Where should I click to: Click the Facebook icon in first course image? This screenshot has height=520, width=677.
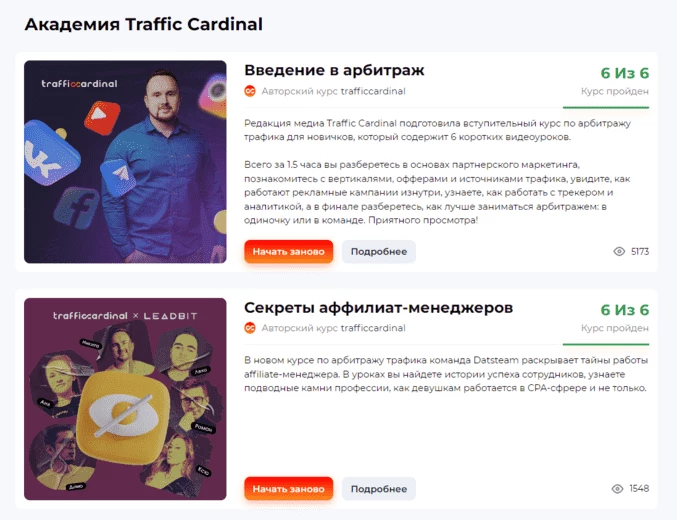77,209
